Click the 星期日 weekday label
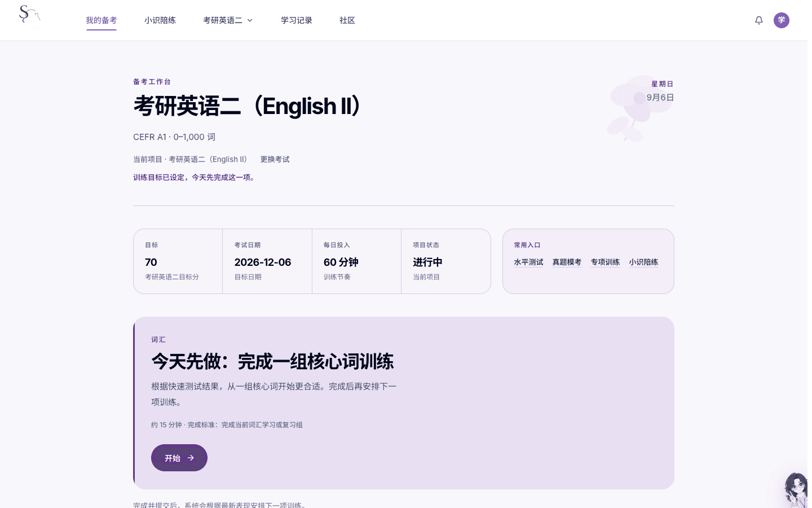The height and width of the screenshot is (508, 812). click(x=663, y=84)
